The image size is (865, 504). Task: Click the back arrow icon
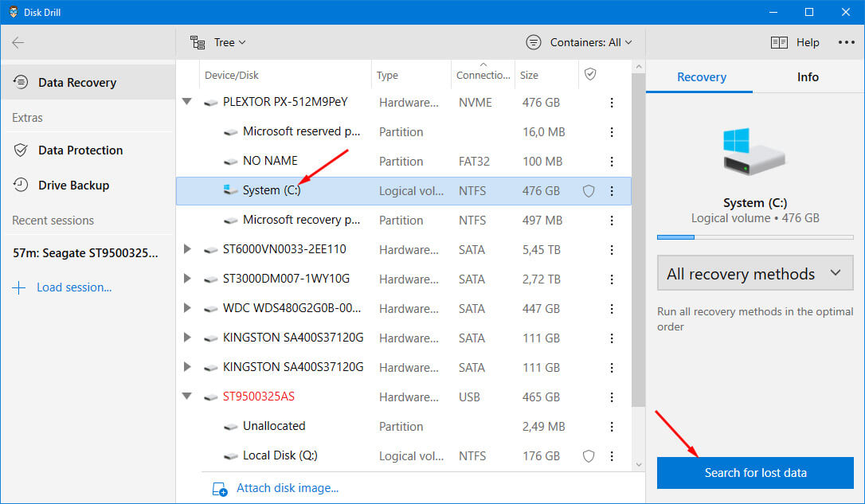pyautogui.click(x=18, y=43)
